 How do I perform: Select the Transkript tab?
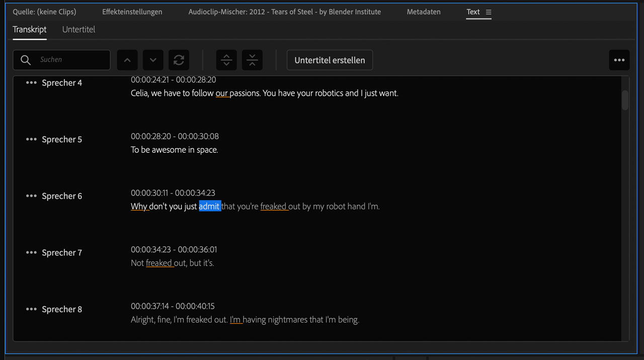click(x=29, y=29)
